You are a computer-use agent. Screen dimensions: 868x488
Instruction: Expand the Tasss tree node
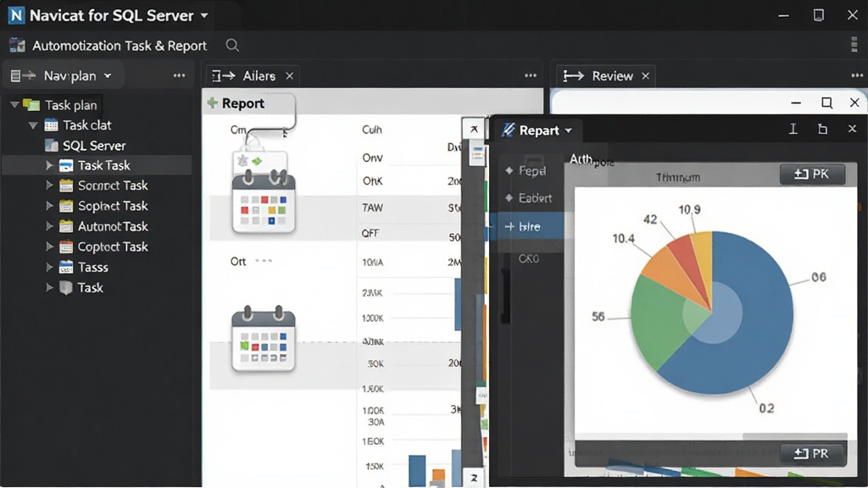pyautogui.click(x=48, y=267)
